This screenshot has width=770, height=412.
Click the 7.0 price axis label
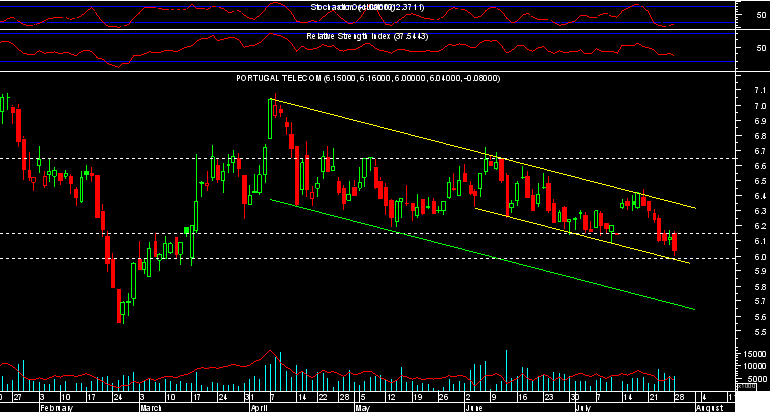pos(759,106)
